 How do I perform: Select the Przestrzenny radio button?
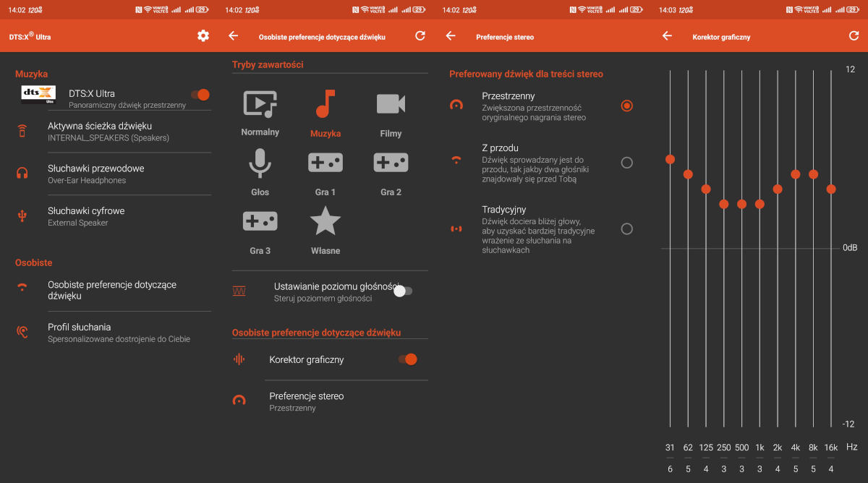626,106
